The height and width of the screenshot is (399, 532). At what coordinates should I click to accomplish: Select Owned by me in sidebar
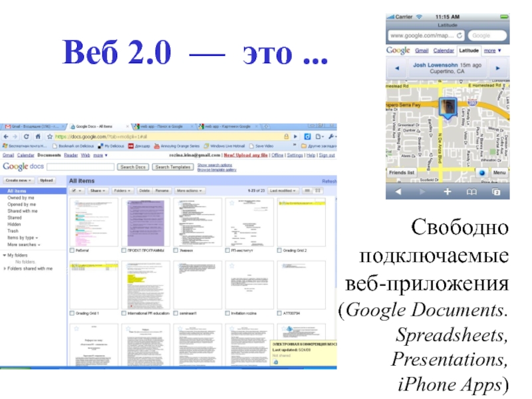coord(21,198)
